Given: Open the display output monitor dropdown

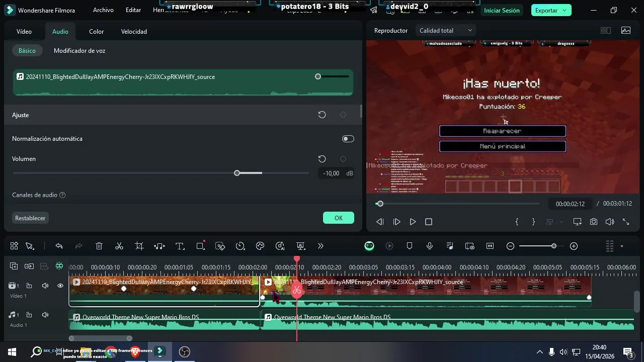Looking at the screenshot, I should [x=577, y=222].
